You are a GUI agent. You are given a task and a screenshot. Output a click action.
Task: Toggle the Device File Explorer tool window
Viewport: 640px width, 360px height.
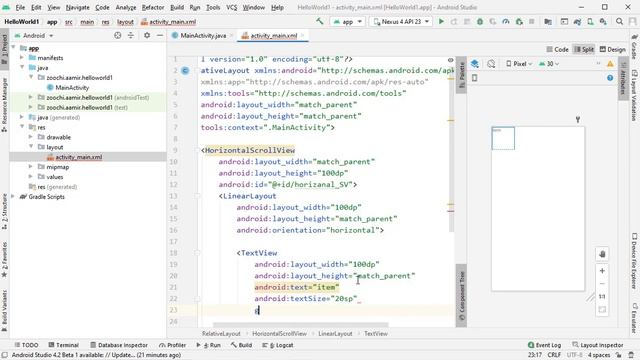635,261
